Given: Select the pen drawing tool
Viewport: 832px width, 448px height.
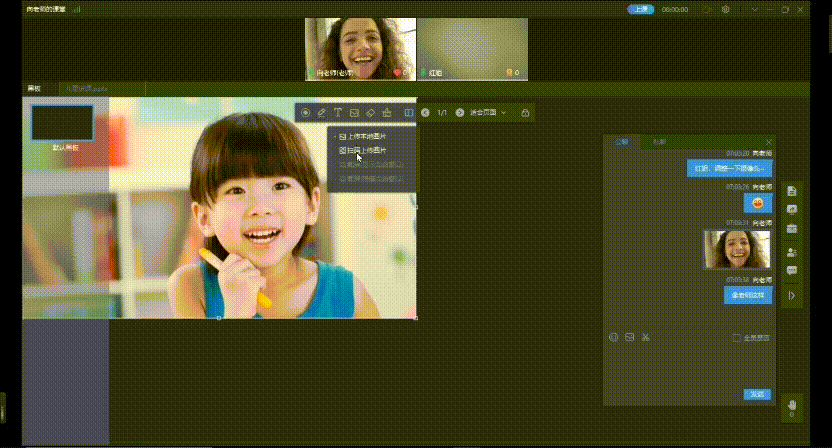Looking at the screenshot, I should (322, 113).
